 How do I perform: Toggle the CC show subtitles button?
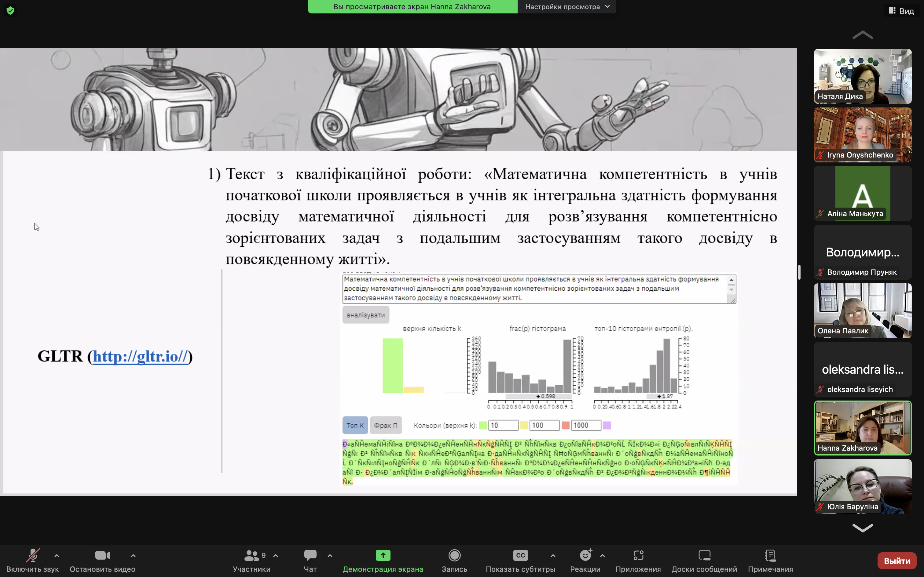(520, 556)
